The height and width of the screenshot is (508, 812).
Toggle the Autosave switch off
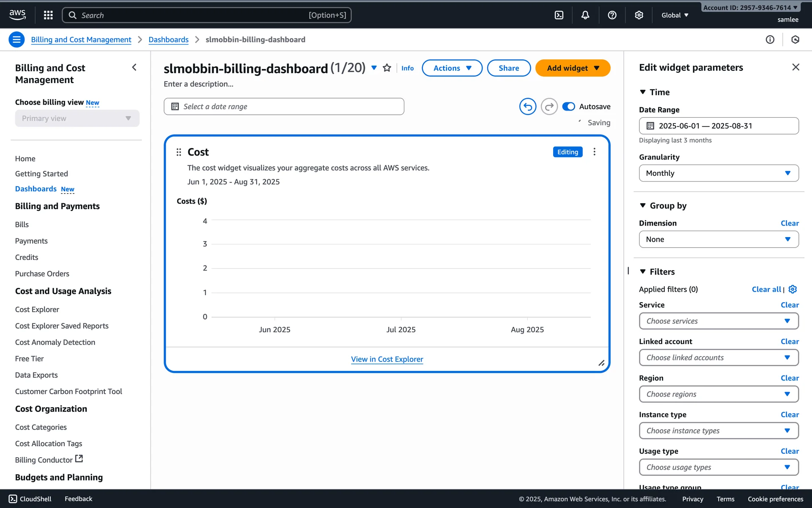pos(568,107)
